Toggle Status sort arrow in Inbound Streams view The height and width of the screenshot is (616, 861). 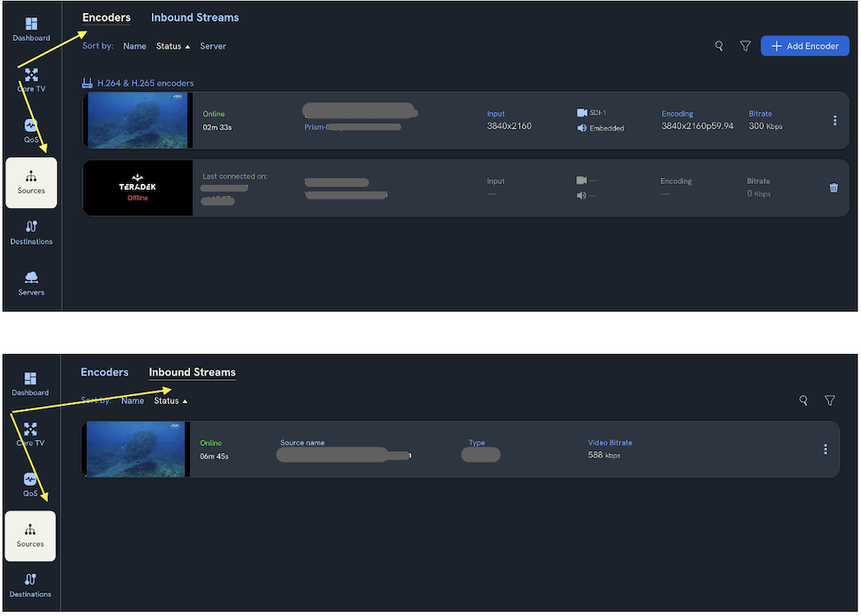170,401
